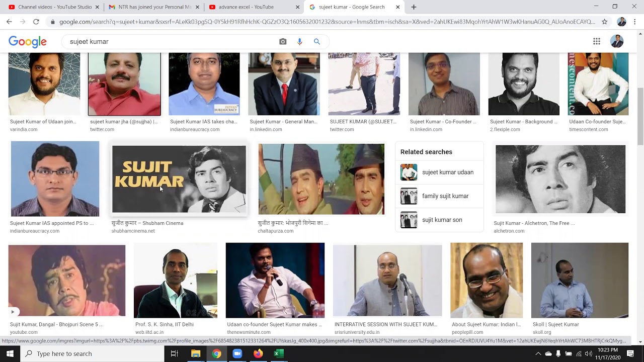Open related search sujit kumar son
Viewport: 644px width, 362px height.
pos(439,220)
